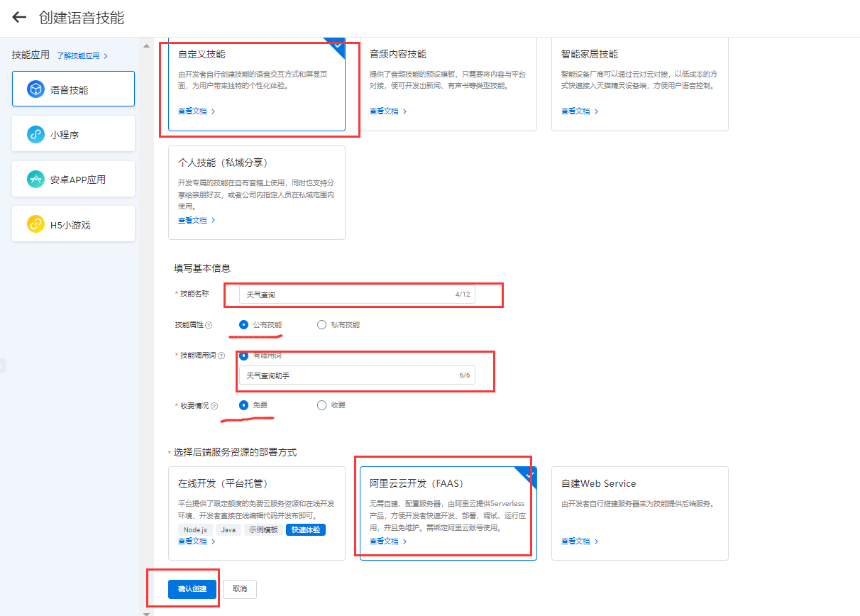Open 查看文档 in the 自定义技能 card
The width and height of the screenshot is (860, 616).
197,111
